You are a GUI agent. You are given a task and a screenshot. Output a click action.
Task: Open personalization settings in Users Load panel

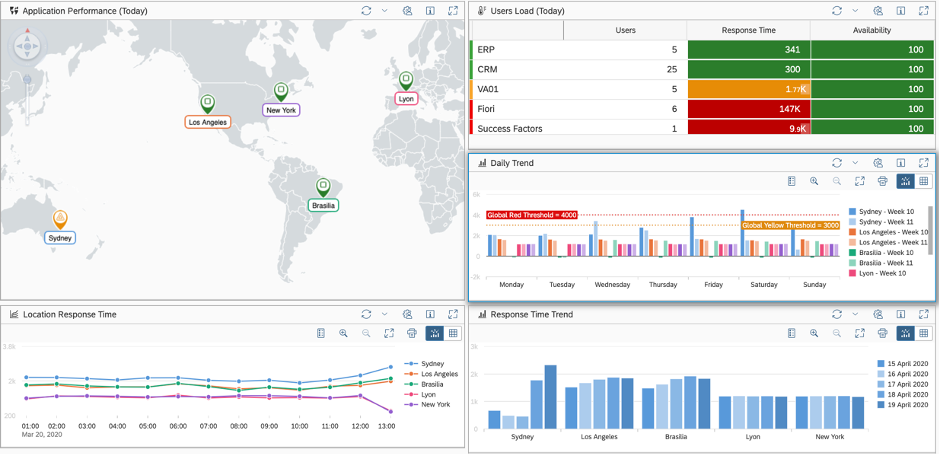tap(877, 11)
